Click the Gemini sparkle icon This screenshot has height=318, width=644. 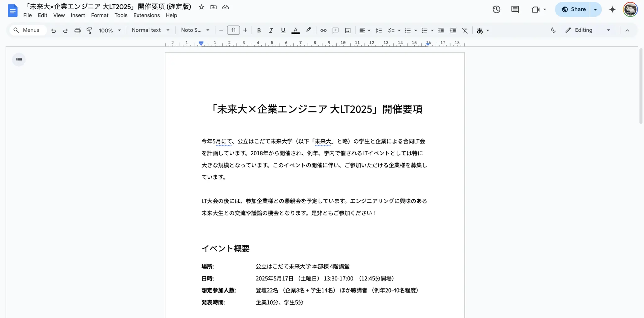(612, 9)
